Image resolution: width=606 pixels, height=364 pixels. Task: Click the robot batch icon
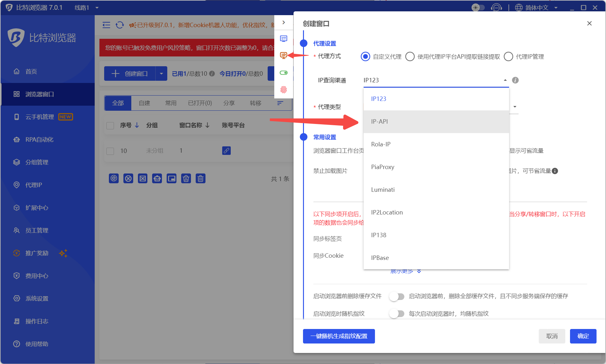click(x=157, y=179)
